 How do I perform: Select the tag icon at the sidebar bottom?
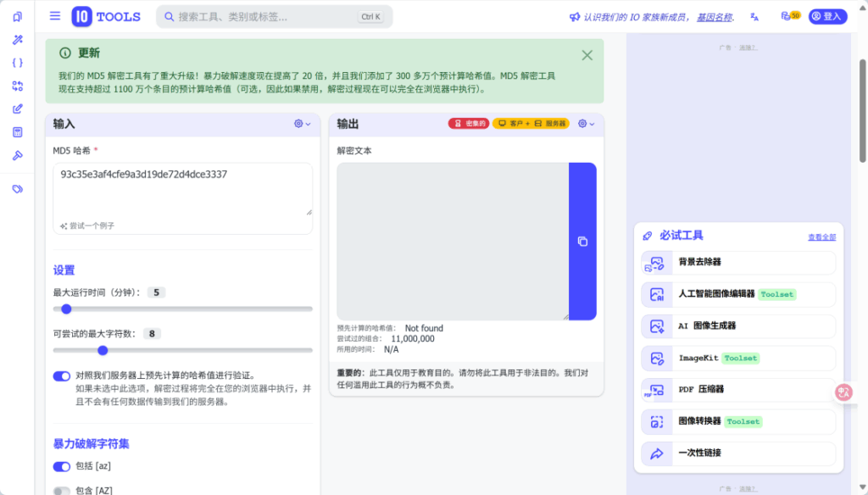(x=19, y=189)
